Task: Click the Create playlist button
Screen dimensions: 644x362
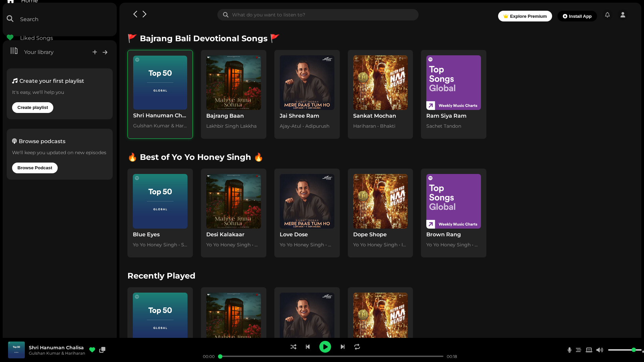Action: click(33, 108)
